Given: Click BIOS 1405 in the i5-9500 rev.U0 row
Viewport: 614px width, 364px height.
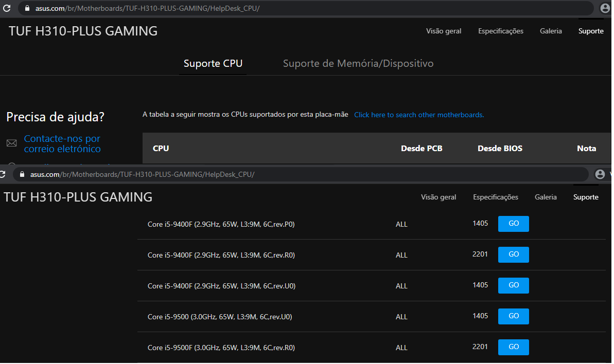Looking at the screenshot, I should pyautogui.click(x=480, y=316).
